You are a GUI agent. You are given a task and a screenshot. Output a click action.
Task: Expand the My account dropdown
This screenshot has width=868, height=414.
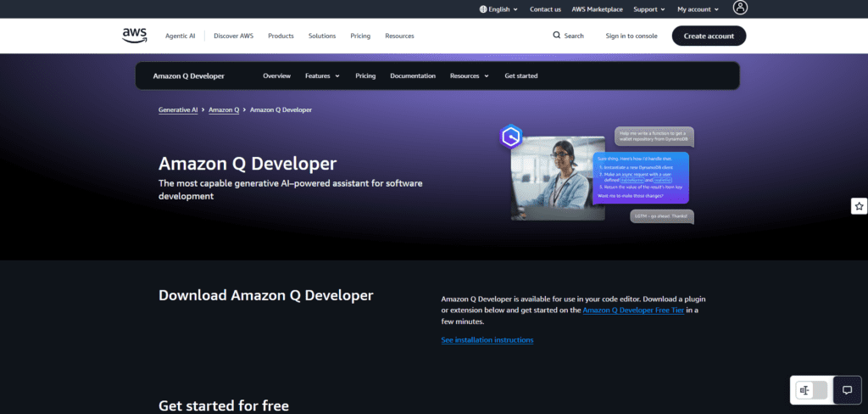coord(698,9)
